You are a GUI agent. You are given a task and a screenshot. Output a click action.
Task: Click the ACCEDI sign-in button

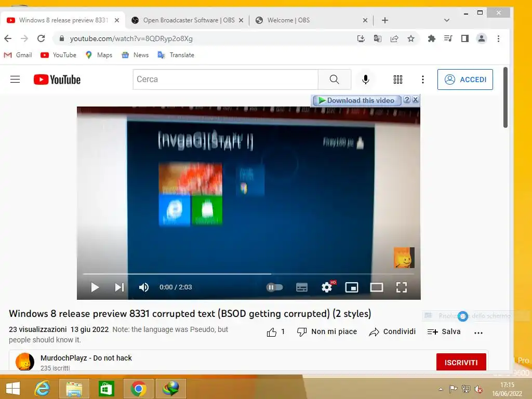click(x=465, y=79)
